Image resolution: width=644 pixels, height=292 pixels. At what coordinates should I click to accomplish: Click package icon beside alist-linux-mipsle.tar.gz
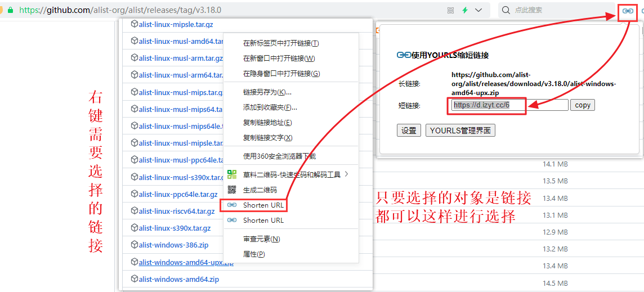coord(135,24)
